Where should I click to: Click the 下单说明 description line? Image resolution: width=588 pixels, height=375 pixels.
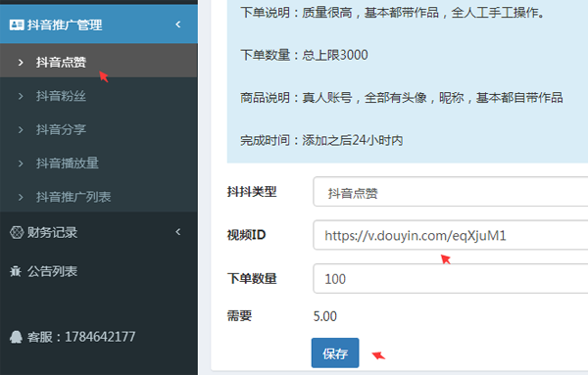(392, 13)
